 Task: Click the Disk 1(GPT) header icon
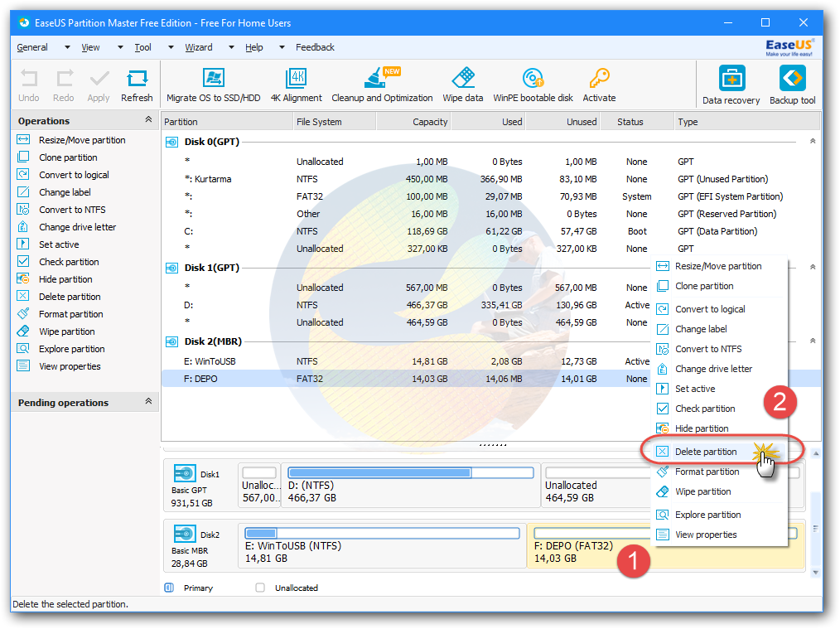pyautogui.click(x=172, y=268)
